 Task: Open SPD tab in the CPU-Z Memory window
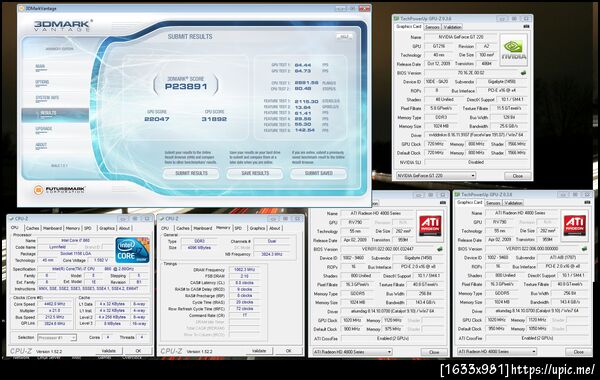click(x=238, y=228)
